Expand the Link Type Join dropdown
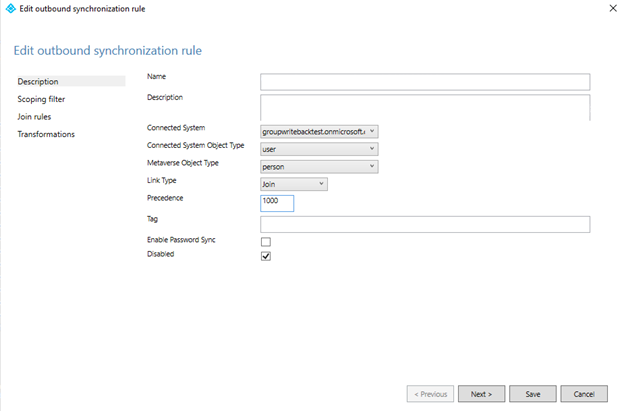The height and width of the screenshot is (411, 622). [x=293, y=184]
